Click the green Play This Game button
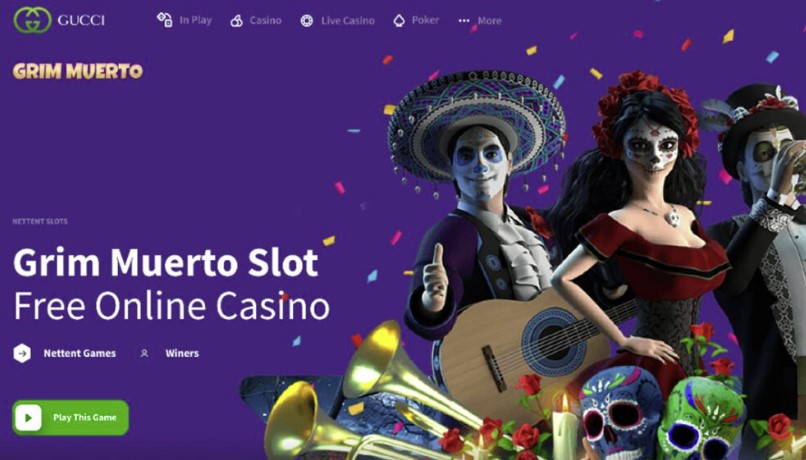The height and width of the screenshot is (460, 806). (70, 417)
